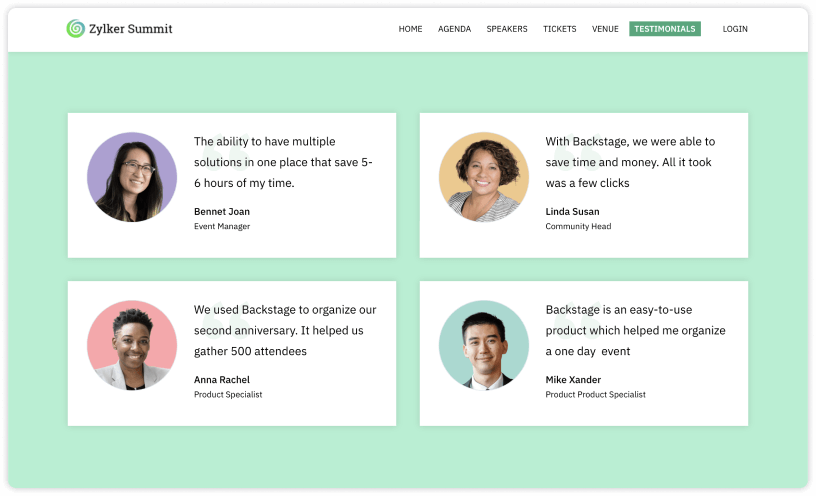Click the Anna Rachel name label
The image size is (816, 496).
(x=222, y=380)
